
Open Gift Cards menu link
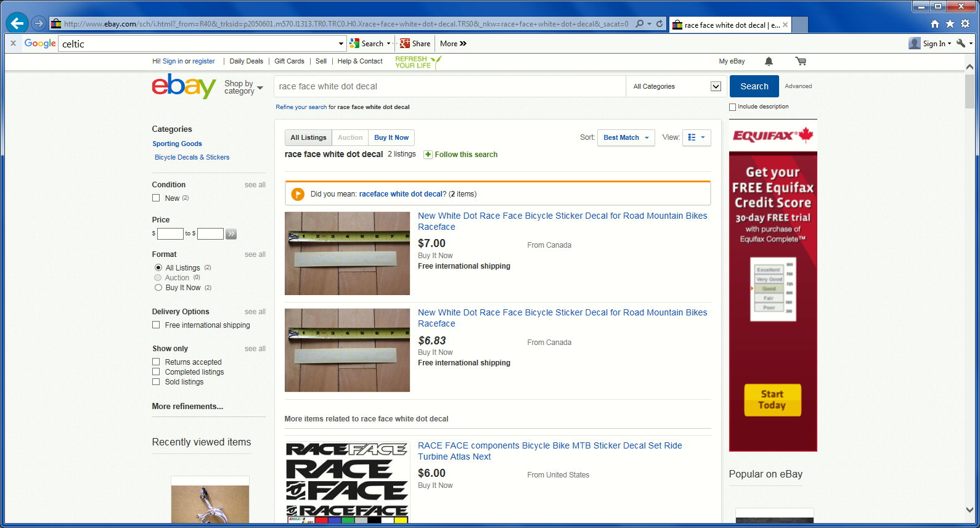coord(289,61)
